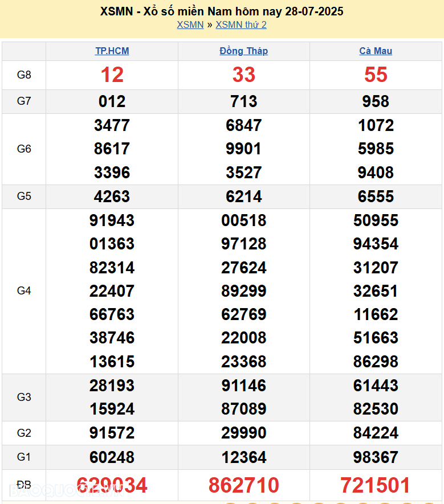Image resolution: width=444 pixels, height=504 pixels.
Task: Click the G5 number 6555
Action: click(x=376, y=196)
